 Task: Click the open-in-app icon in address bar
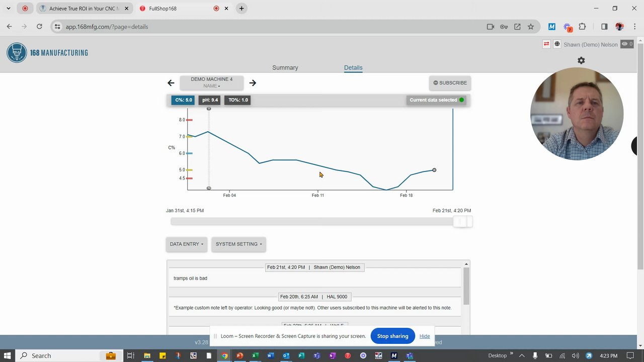517,27
